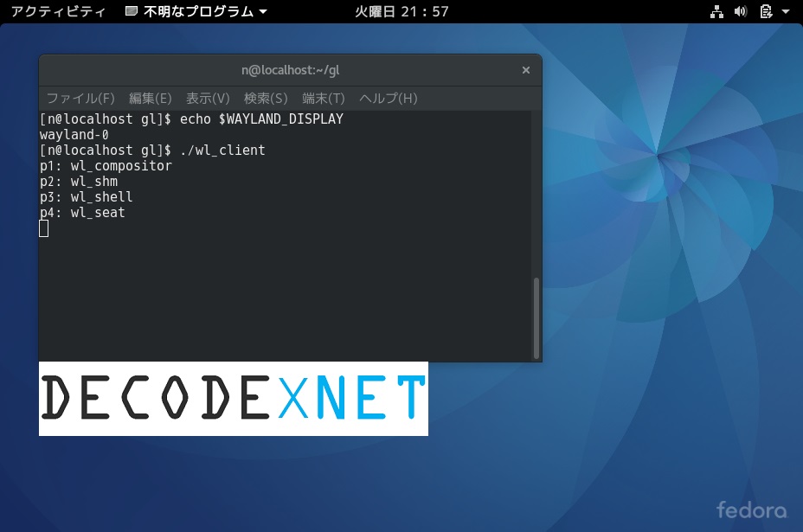Click the terminal's vertical scrollbar
803x532 pixels.
coord(536,317)
